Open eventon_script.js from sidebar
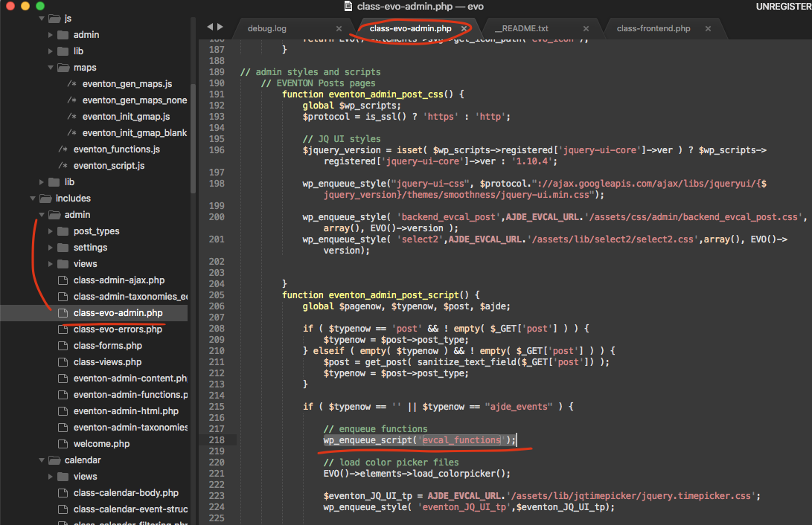 [x=109, y=166]
